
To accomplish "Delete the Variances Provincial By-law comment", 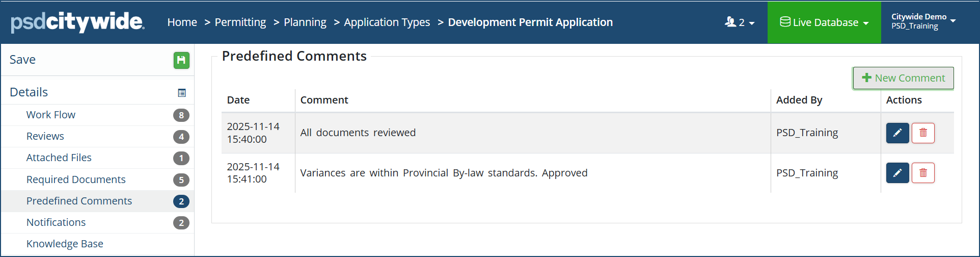I will tap(922, 173).
